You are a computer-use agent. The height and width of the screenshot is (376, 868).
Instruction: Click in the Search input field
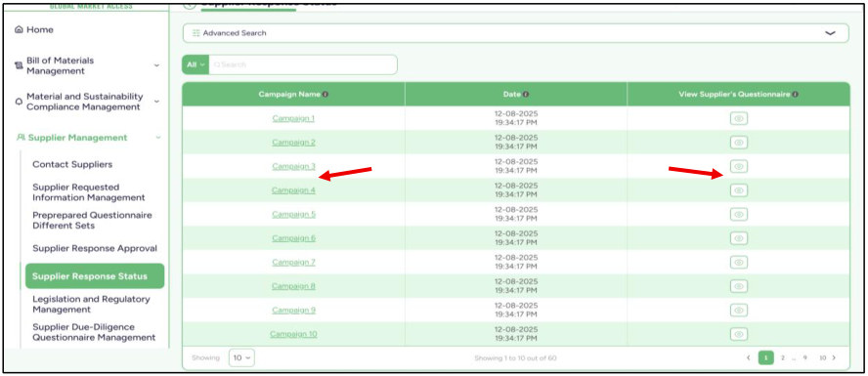coord(303,64)
